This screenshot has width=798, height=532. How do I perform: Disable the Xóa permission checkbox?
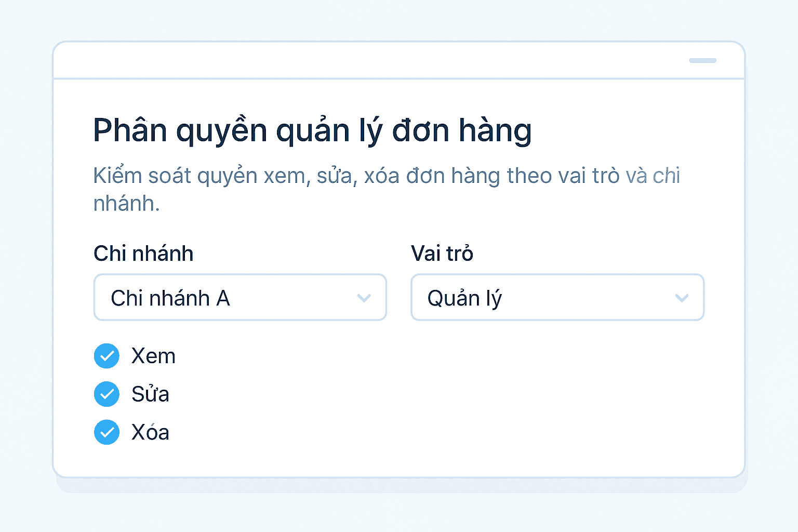[x=107, y=432]
